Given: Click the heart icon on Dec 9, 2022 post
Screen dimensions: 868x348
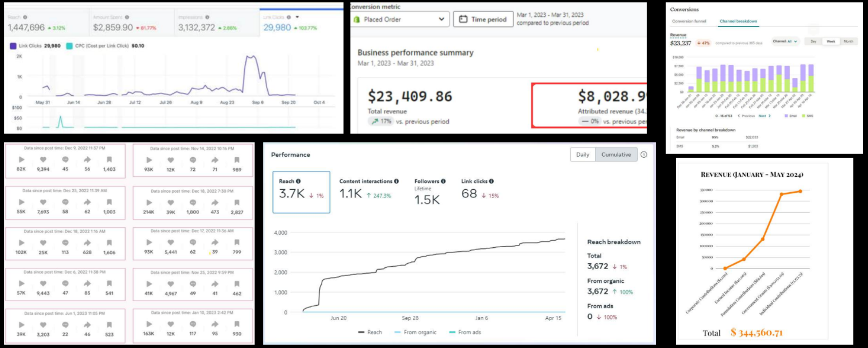Looking at the screenshot, I should coord(43,160).
